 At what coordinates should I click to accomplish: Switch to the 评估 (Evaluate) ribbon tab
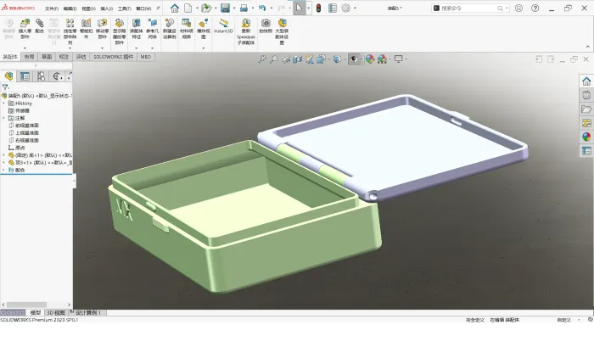tap(81, 57)
